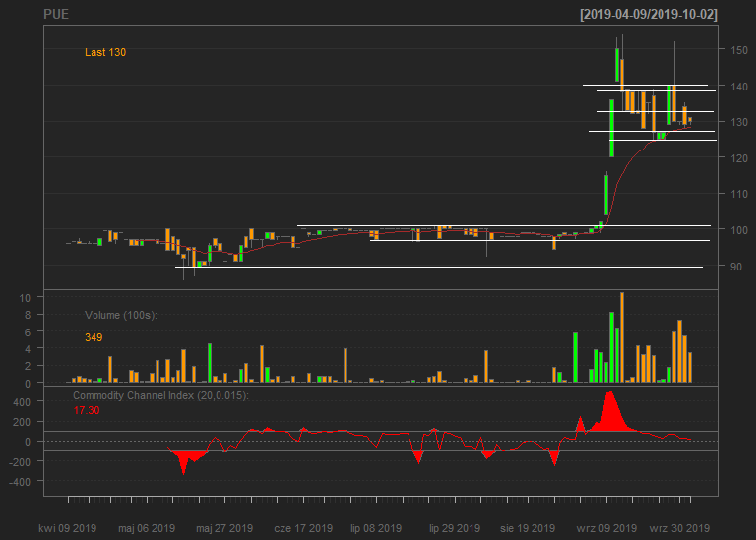
Task: Click the 'wrz 30 2019' date label
Action: (x=679, y=528)
